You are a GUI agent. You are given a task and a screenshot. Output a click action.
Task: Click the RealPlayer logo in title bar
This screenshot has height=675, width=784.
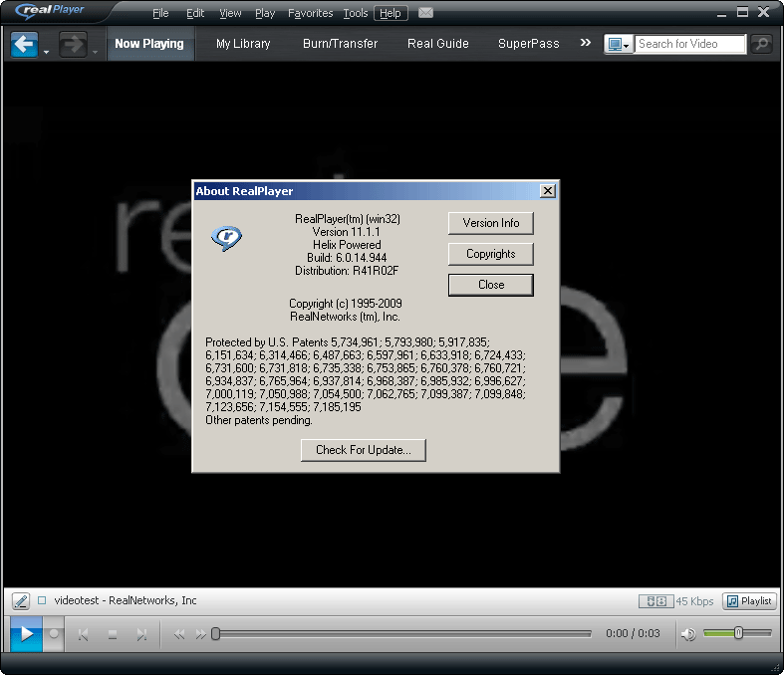coord(50,11)
